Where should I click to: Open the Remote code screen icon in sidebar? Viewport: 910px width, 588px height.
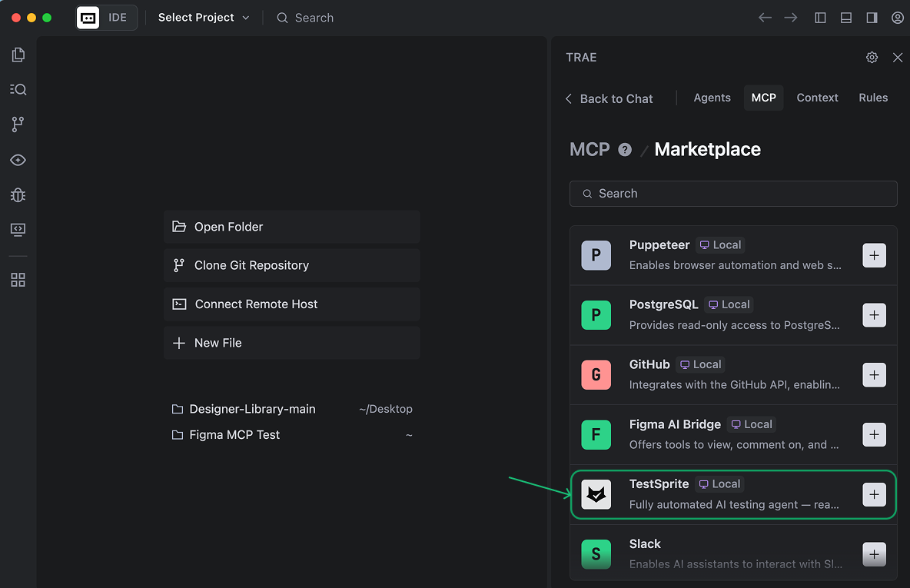pos(18,229)
